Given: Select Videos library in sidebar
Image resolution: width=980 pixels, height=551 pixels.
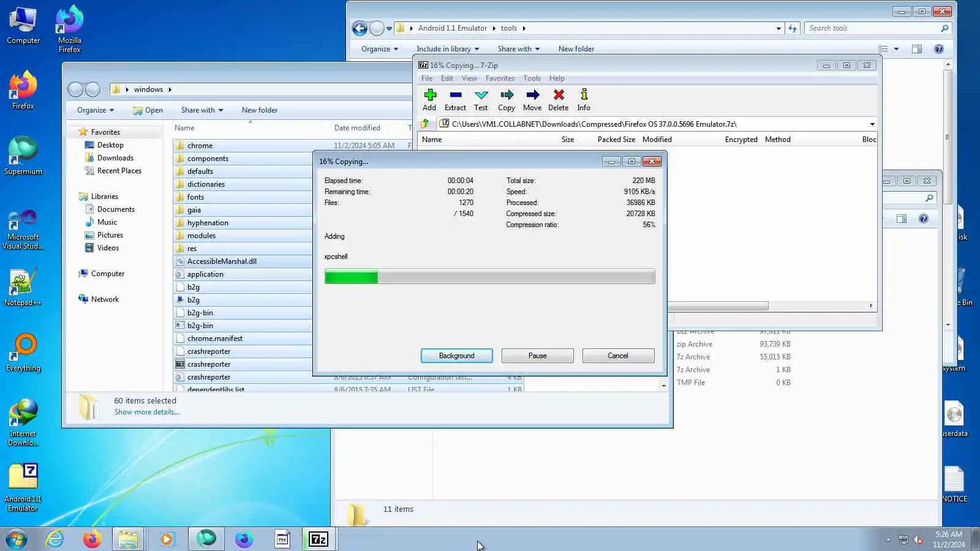Looking at the screenshot, I should click(108, 248).
